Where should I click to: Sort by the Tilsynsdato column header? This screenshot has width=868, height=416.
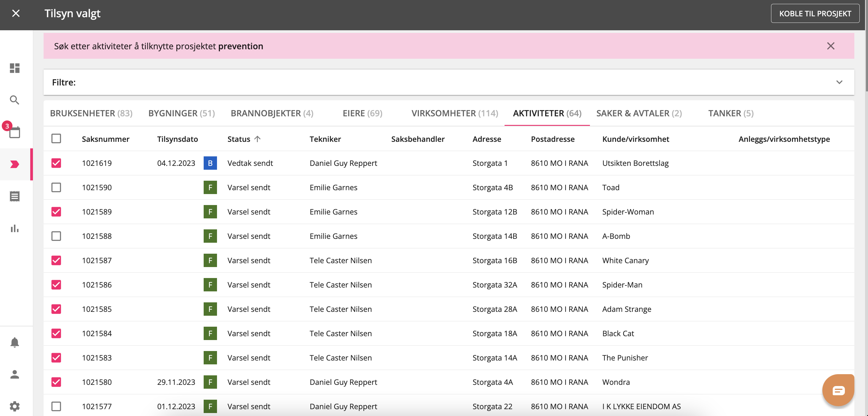point(178,139)
